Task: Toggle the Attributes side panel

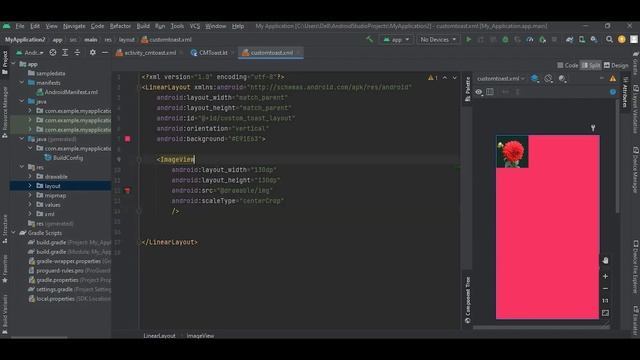Action: pos(625,92)
